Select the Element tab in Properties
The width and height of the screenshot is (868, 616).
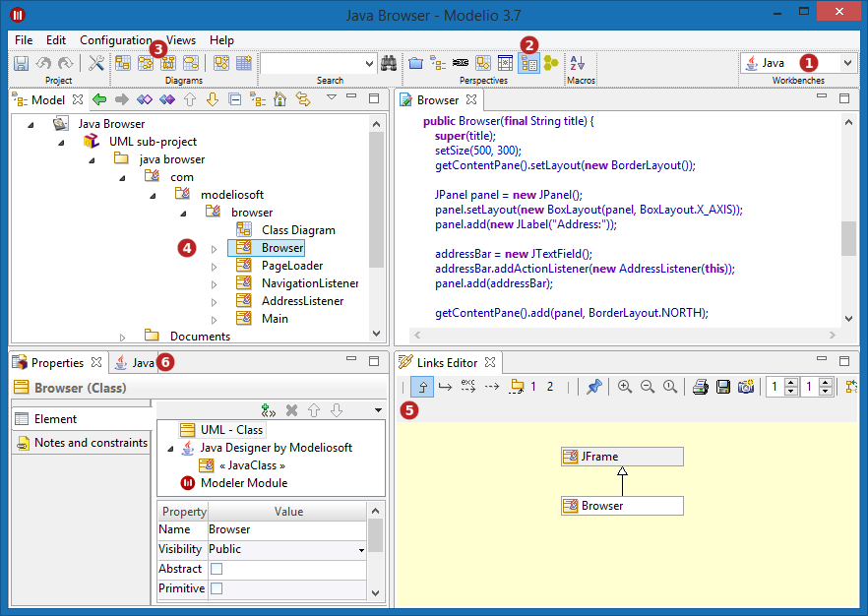pyautogui.click(x=82, y=419)
